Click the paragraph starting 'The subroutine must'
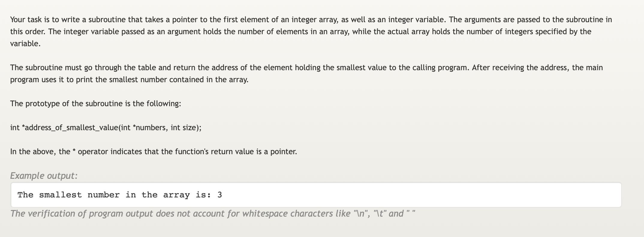The width and height of the screenshot is (644, 237). 306,74
